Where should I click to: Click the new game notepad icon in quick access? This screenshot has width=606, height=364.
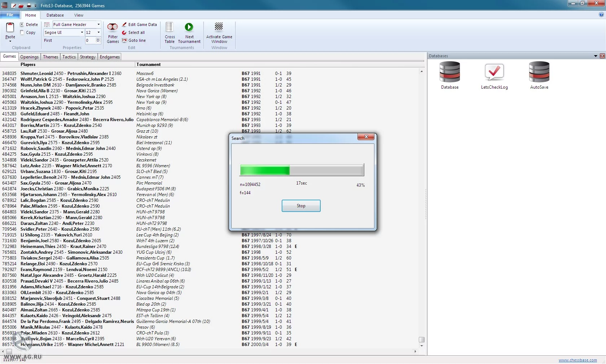13,5
